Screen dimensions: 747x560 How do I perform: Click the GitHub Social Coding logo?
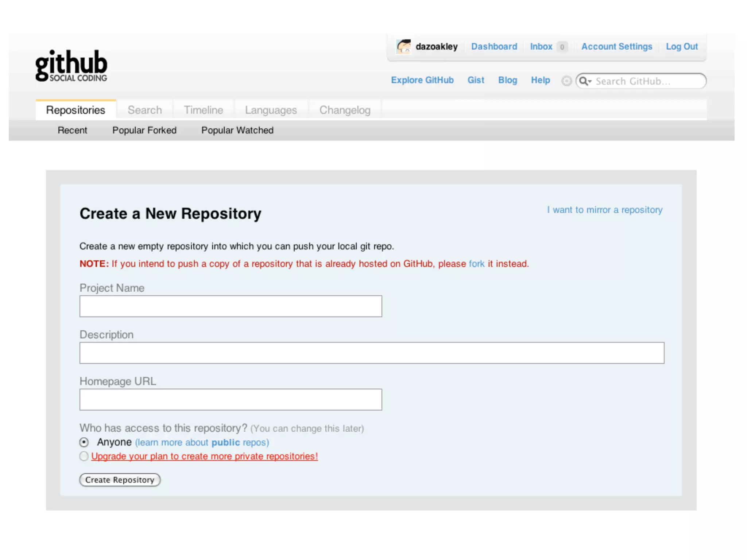(71, 66)
